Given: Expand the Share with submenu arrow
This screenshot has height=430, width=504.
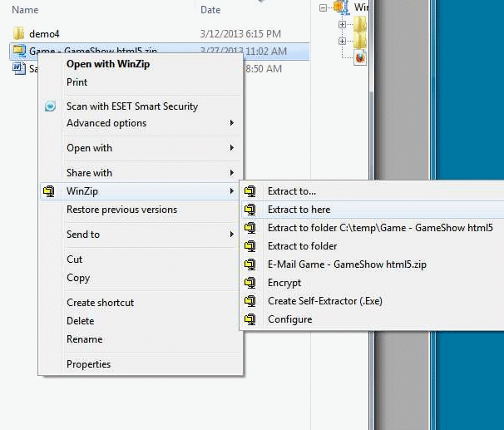Looking at the screenshot, I should pos(232,172).
